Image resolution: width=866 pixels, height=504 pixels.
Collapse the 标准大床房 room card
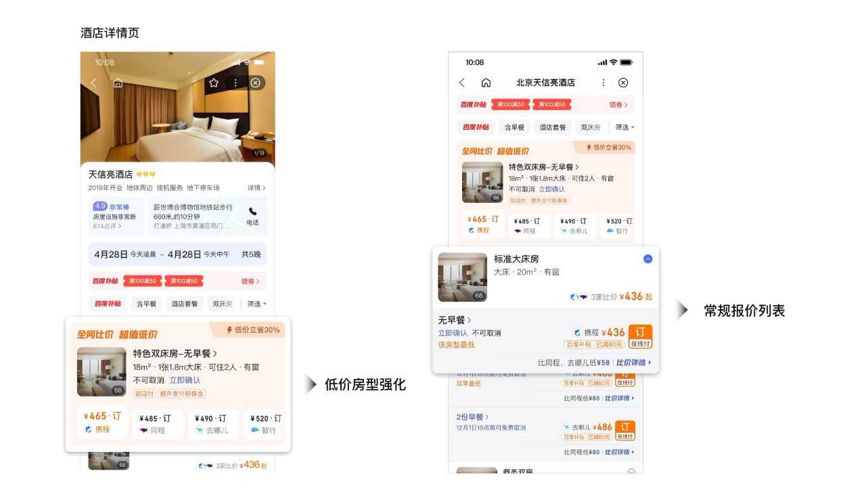click(x=647, y=258)
